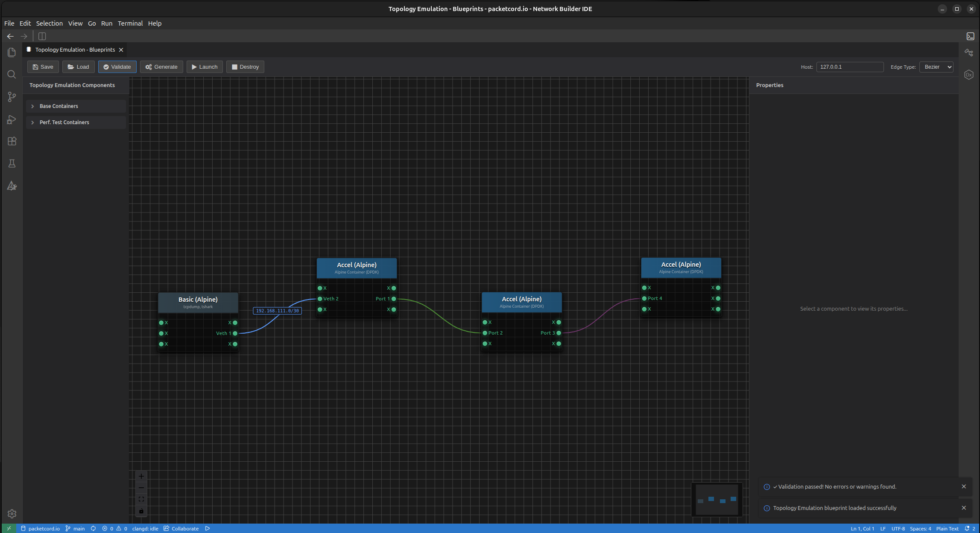The image size is (980, 533).
Task: Open the Testing flask icon
Action: pos(12,163)
